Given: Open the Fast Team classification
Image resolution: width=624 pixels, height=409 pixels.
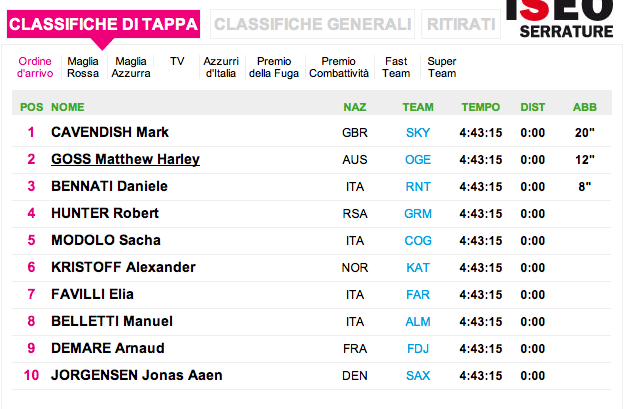Looking at the screenshot, I should click(x=396, y=67).
